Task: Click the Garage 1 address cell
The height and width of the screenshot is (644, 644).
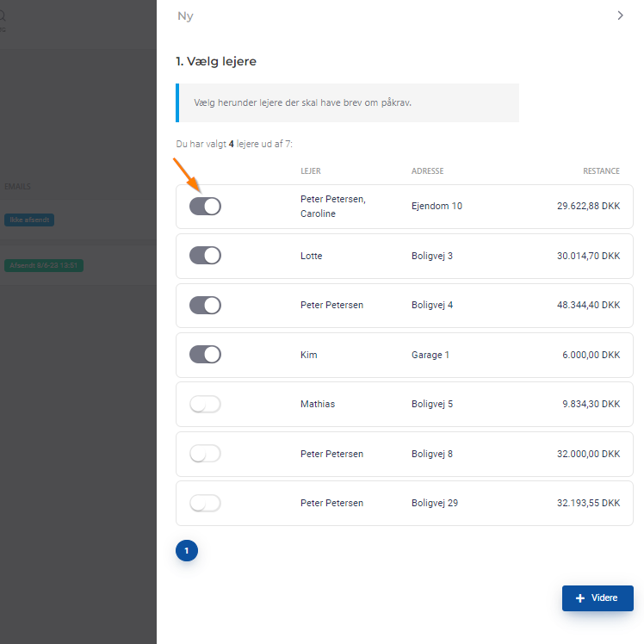Action: tap(430, 355)
